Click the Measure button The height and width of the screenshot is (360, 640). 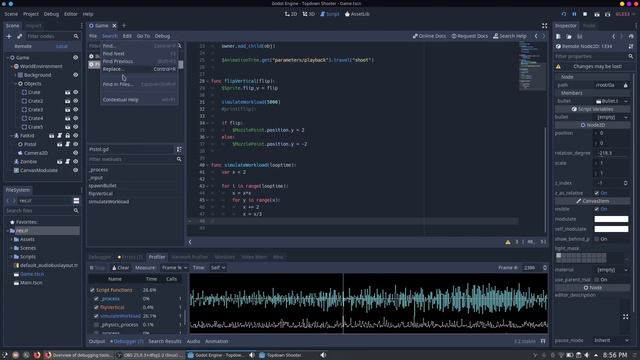[145, 268]
